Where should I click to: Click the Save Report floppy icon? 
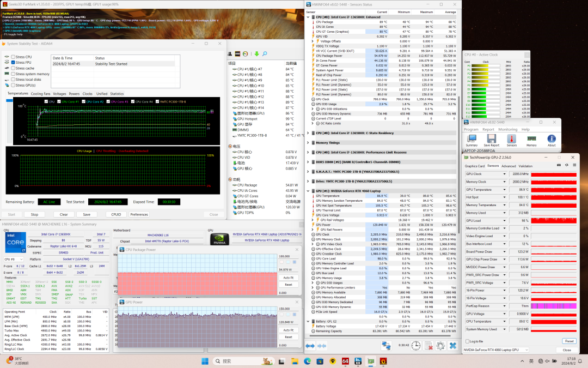pyautogui.click(x=491, y=140)
